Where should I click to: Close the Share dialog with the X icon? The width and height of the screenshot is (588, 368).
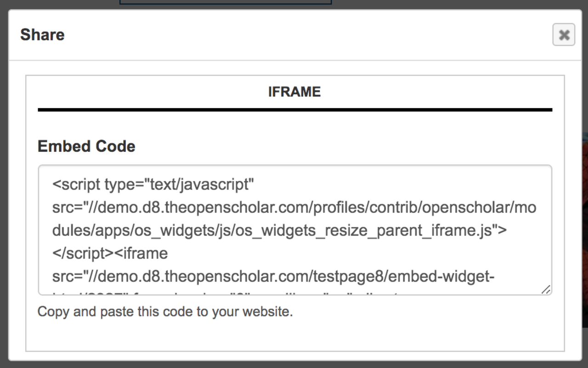(x=564, y=34)
